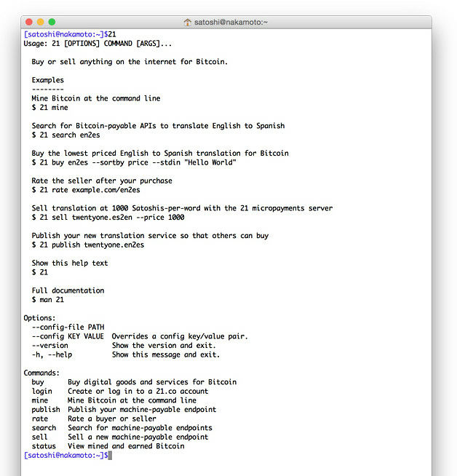The image size is (457, 476).
Task: Click the yellow minimize window button
Action: click(40, 22)
